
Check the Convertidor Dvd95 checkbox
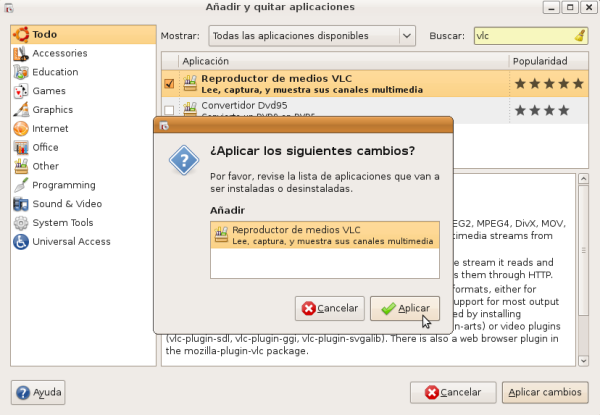(169, 110)
